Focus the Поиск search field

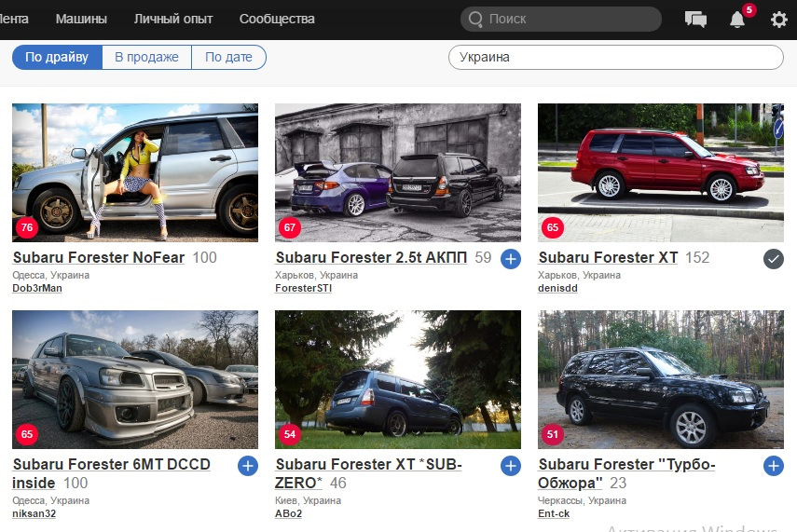[x=561, y=20]
